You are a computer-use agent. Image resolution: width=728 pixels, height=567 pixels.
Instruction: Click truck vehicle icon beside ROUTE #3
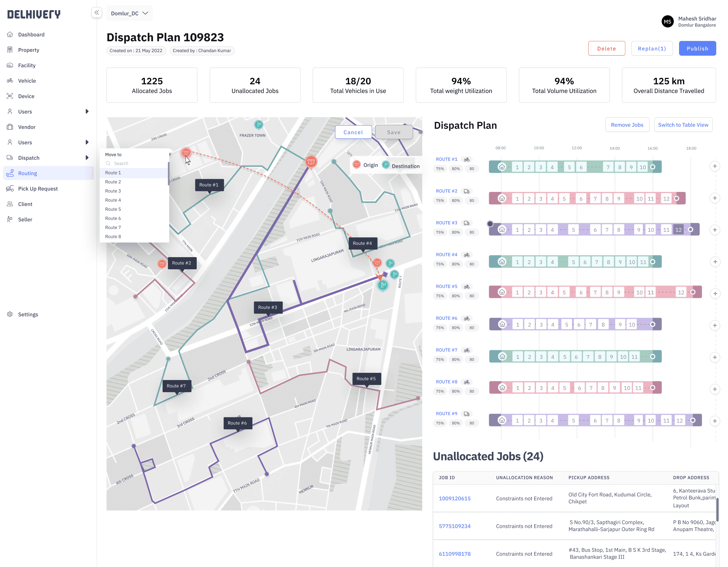(467, 223)
